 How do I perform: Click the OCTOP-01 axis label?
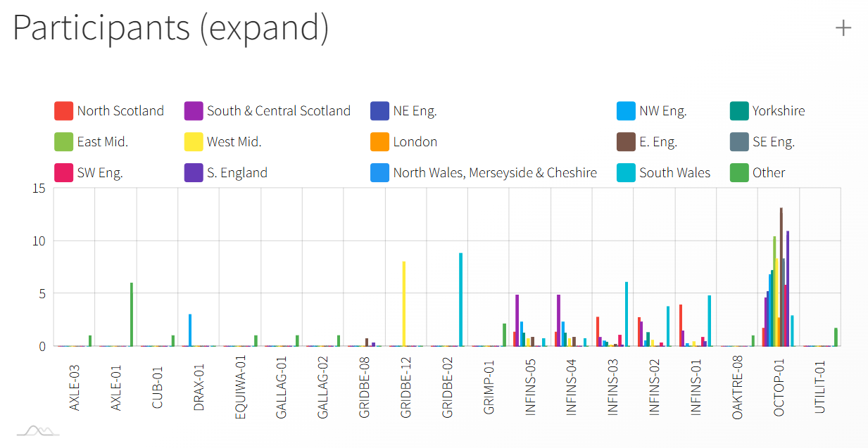pyautogui.click(x=779, y=389)
